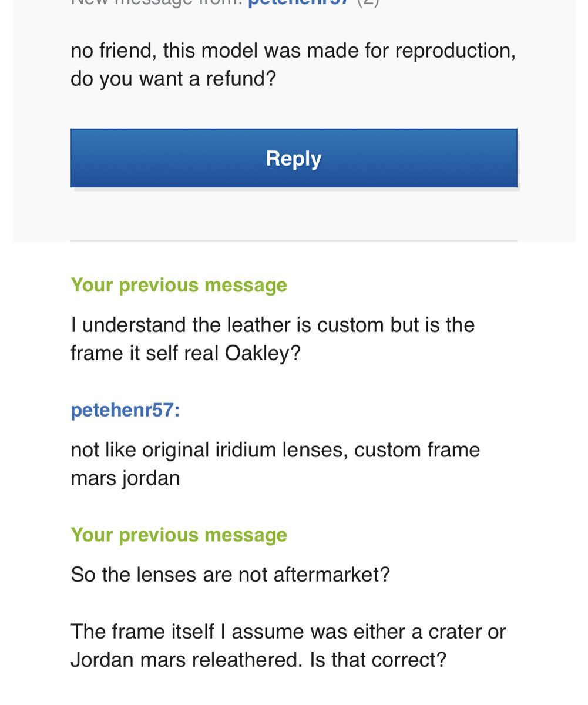
Task: Click the "do you want a refund?" line
Action: [x=173, y=79]
